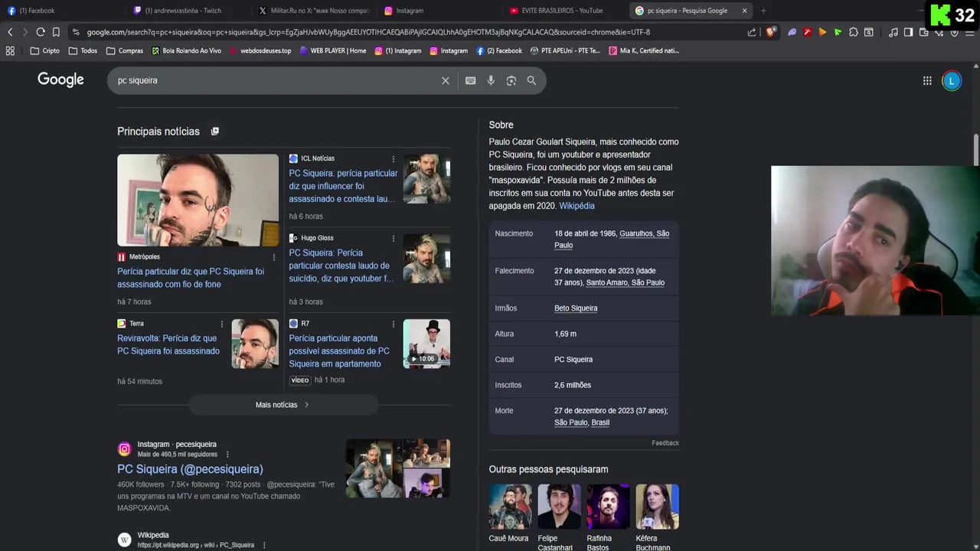Open Terra Reviravolta headline
This screenshot has height=551, width=980.
click(x=168, y=344)
